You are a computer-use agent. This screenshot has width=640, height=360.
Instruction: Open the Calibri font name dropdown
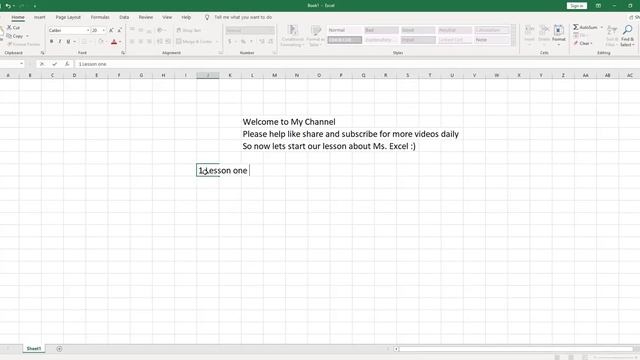point(88,31)
